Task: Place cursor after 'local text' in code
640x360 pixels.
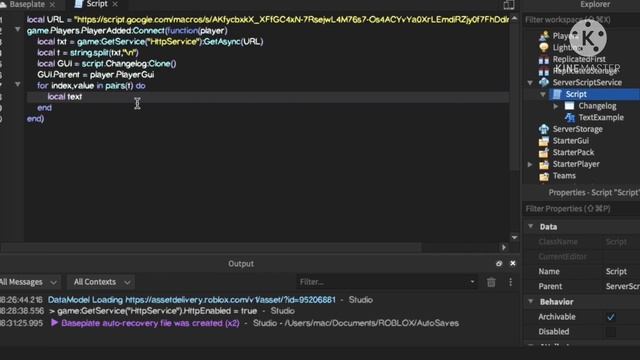Action: [82, 97]
